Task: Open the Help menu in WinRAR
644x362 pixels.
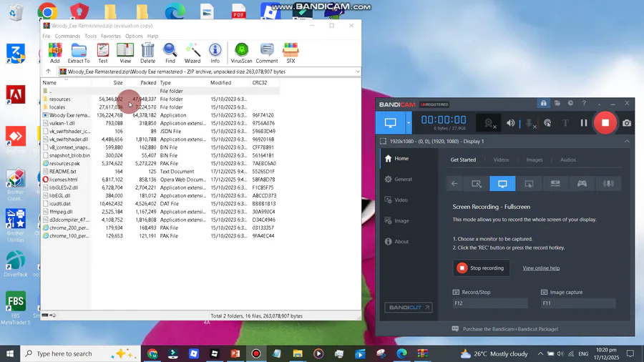Action: coord(152,36)
